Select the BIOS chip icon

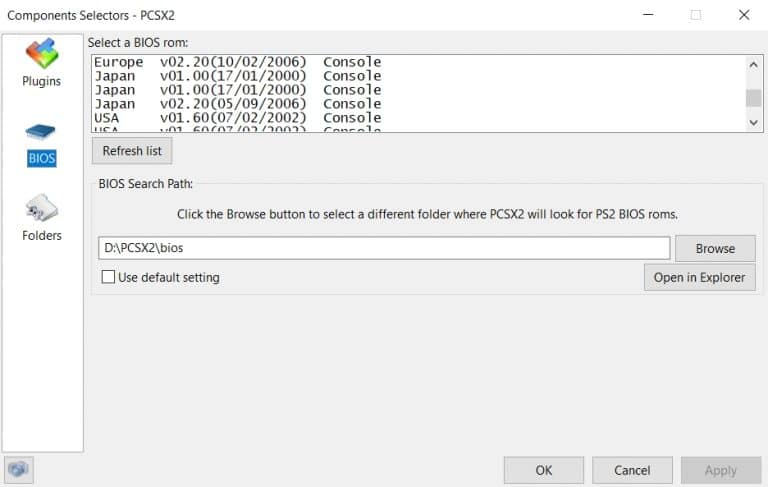coord(41,133)
